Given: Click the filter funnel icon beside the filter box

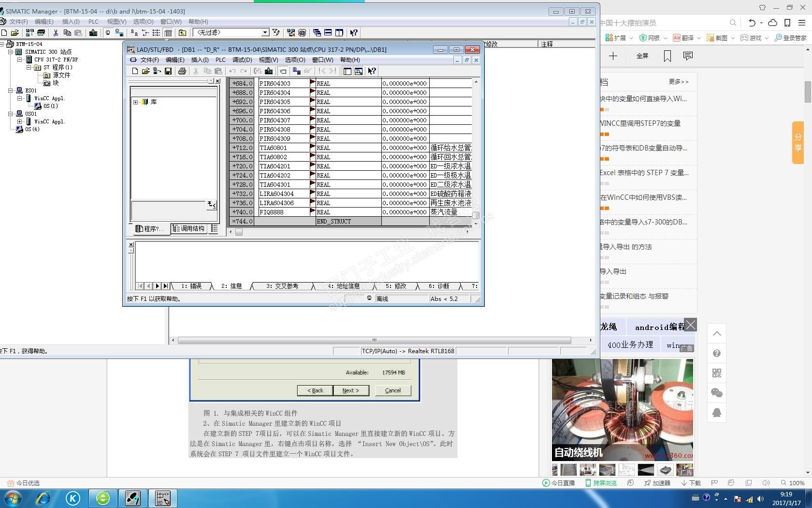Looking at the screenshot, I should point(275,32).
